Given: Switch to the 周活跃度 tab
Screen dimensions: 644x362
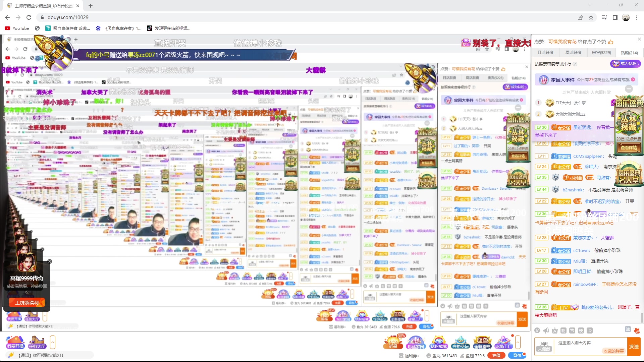Looking at the screenshot, I should click(x=574, y=53).
